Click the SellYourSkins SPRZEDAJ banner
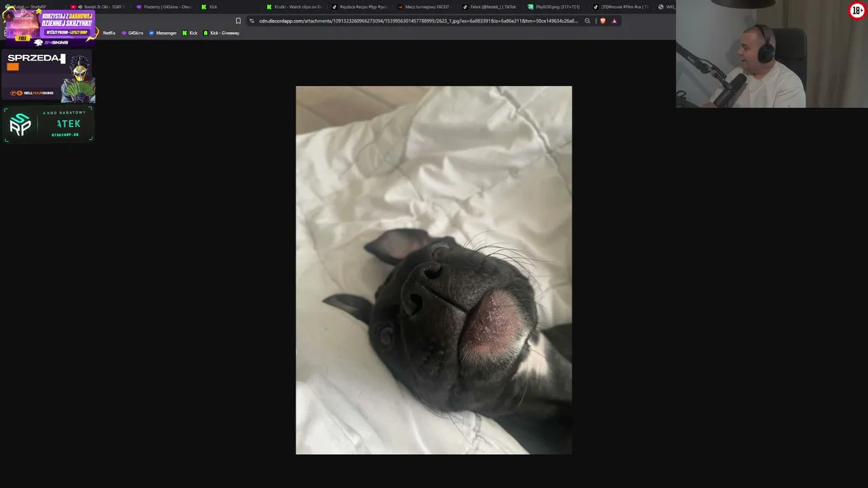This screenshot has width=868, height=488. 49,75
